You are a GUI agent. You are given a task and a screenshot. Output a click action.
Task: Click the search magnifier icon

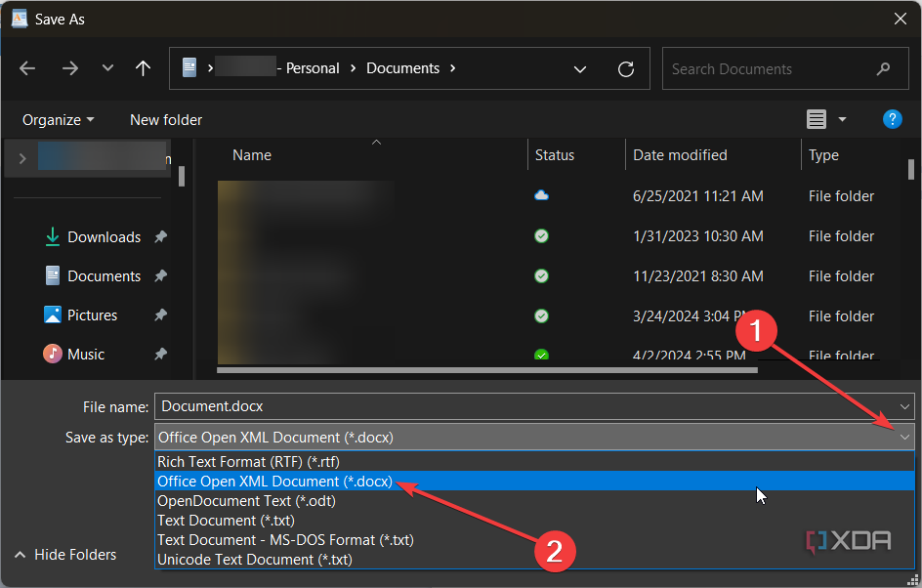[x=883, y=68]
